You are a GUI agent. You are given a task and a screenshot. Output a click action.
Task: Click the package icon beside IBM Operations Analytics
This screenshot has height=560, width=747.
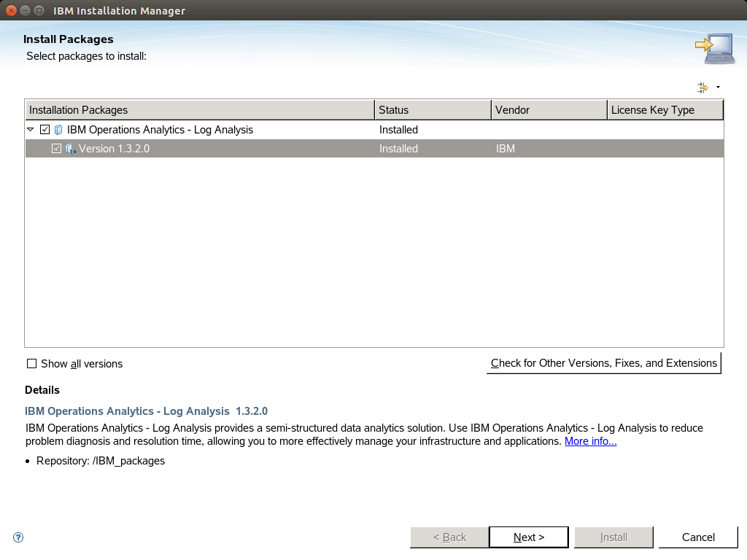point(58,130)
